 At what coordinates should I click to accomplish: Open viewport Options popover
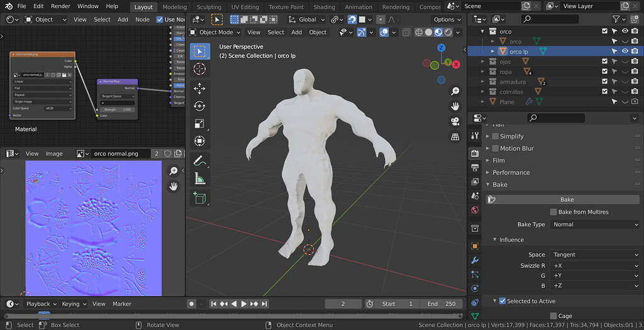point(447,19)
